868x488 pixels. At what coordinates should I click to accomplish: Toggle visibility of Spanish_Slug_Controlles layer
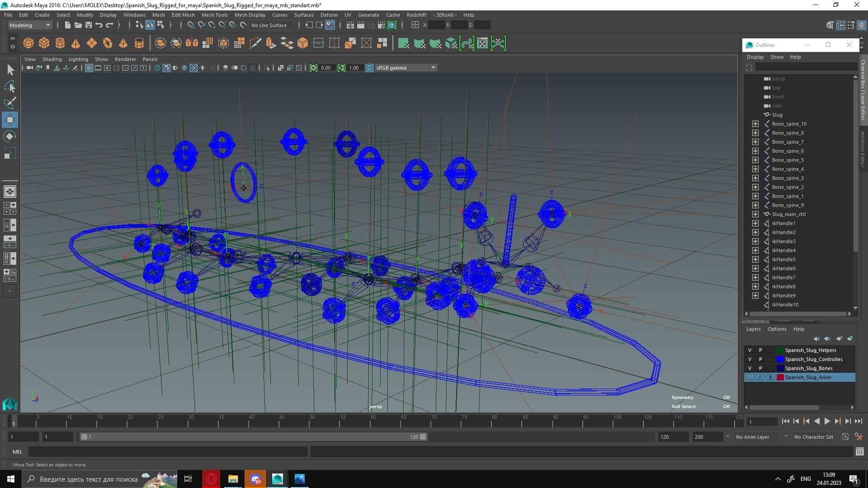coord(750,359)
